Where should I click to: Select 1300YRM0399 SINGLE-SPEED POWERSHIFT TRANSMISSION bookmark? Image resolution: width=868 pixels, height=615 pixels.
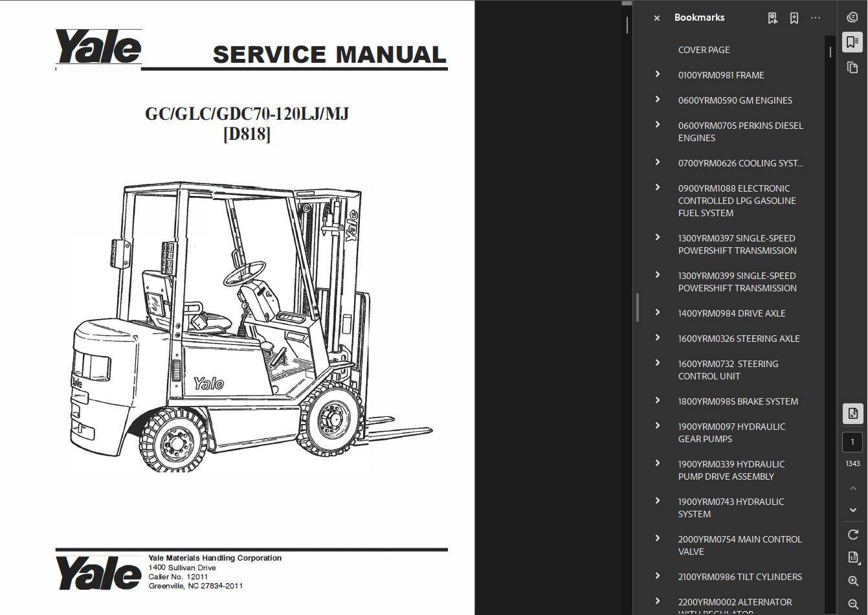tap(737, 282)
